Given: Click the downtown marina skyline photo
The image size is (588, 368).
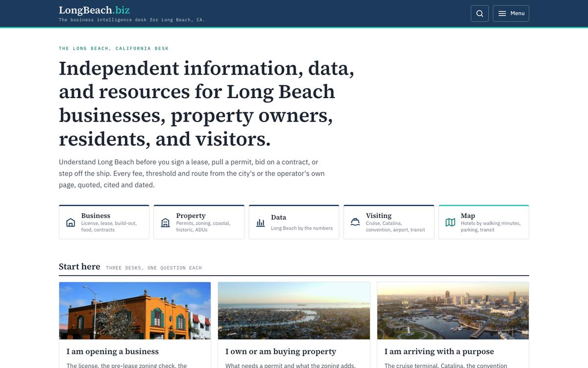Looking at the screenshot, I should pyautogui.click(x=453, y=311).
